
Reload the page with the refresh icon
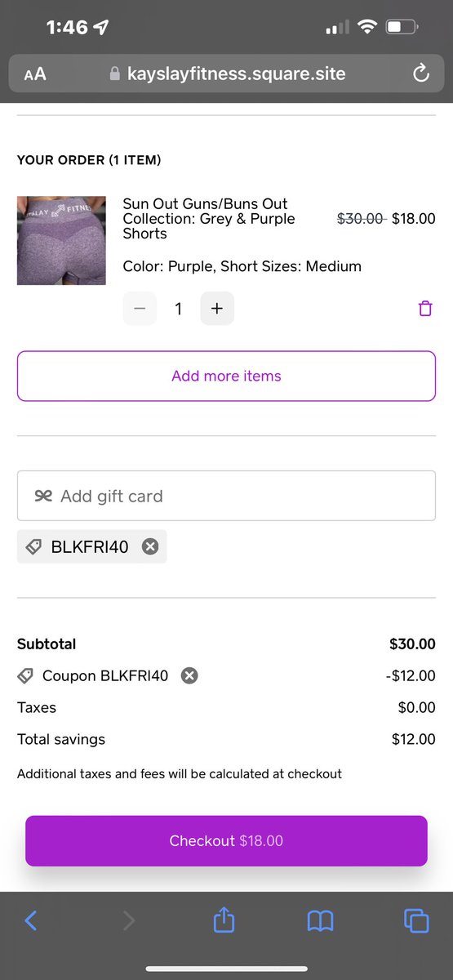[x=421, y=73]
